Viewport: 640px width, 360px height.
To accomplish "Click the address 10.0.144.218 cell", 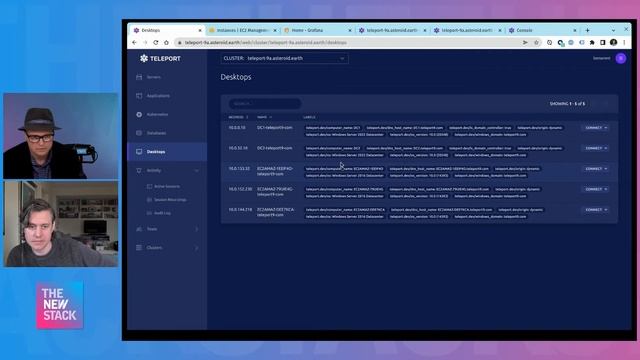I will (x=240, y=209).
